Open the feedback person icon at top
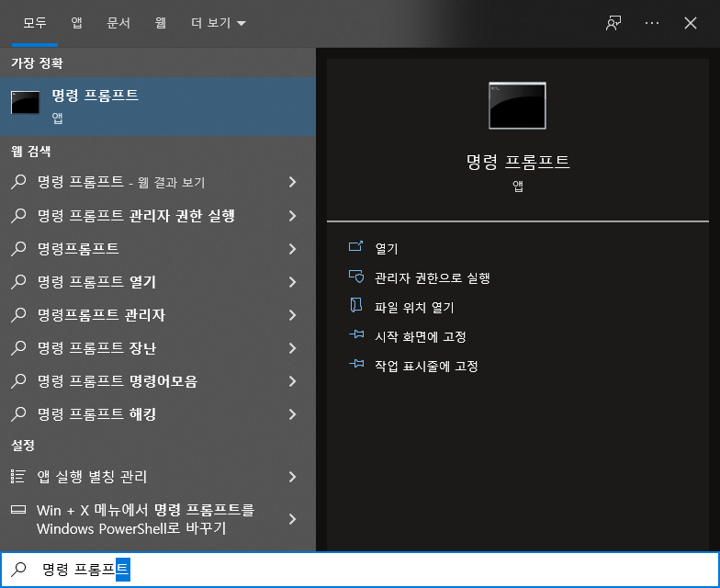 click(613, 23)
